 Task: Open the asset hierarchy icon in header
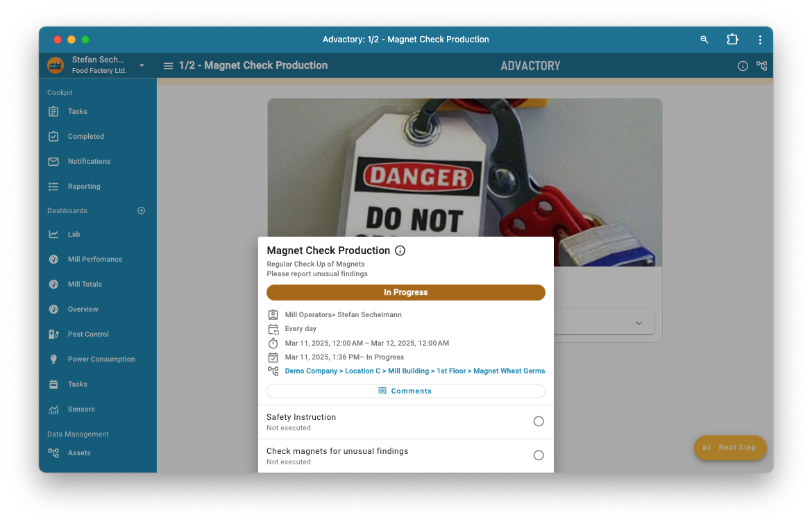pyautogui.click(x=761, y=66)
